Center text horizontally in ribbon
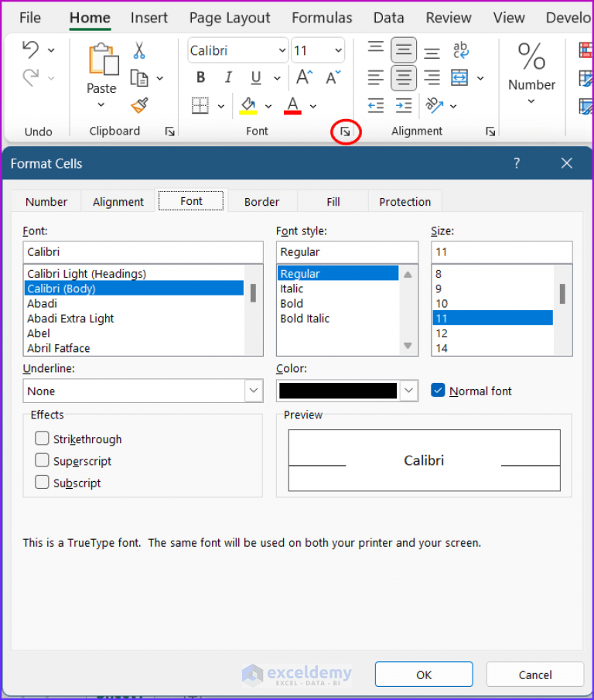The width and height of the screenshot is (594, 700). (404, 77)
